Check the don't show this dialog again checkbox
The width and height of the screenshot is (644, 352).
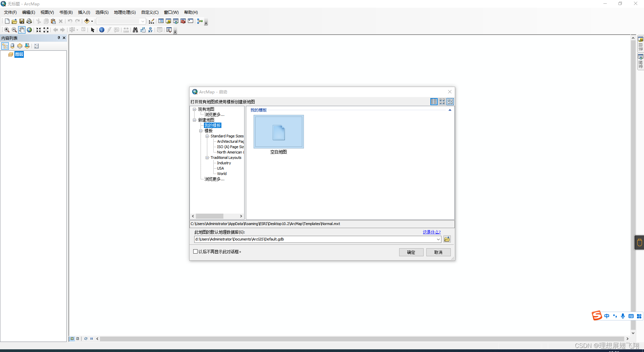coord(195,252)
